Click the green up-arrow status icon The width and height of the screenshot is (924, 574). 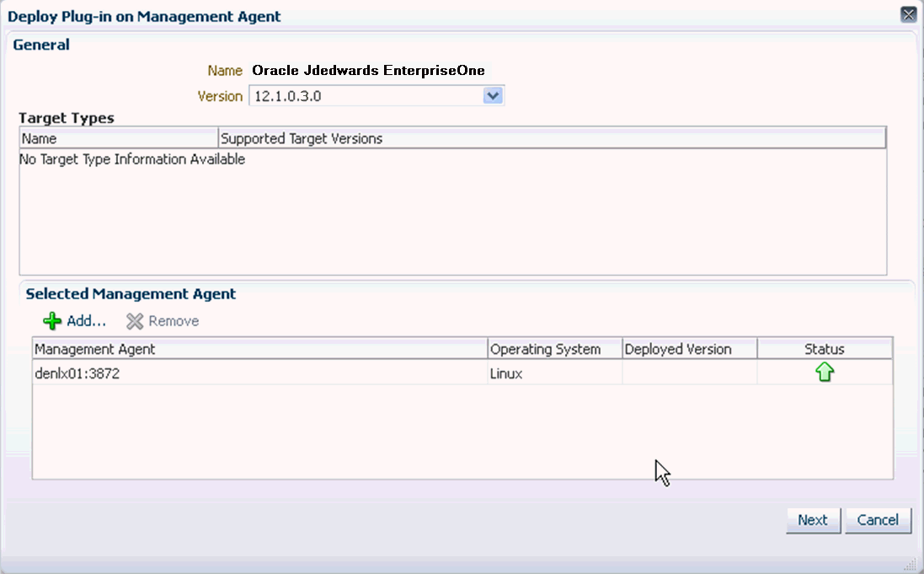pos(825,373)
